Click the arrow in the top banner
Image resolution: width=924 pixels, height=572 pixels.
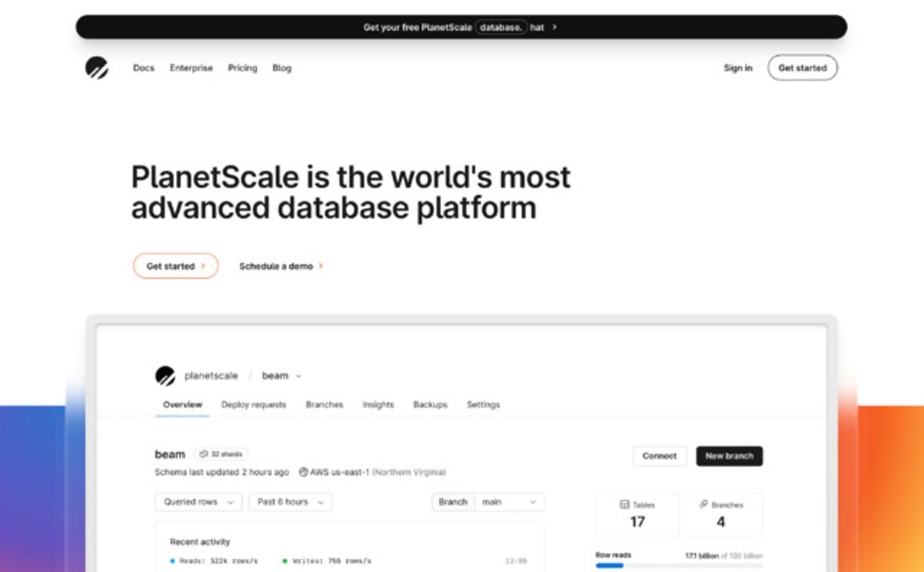click(554, 28)
